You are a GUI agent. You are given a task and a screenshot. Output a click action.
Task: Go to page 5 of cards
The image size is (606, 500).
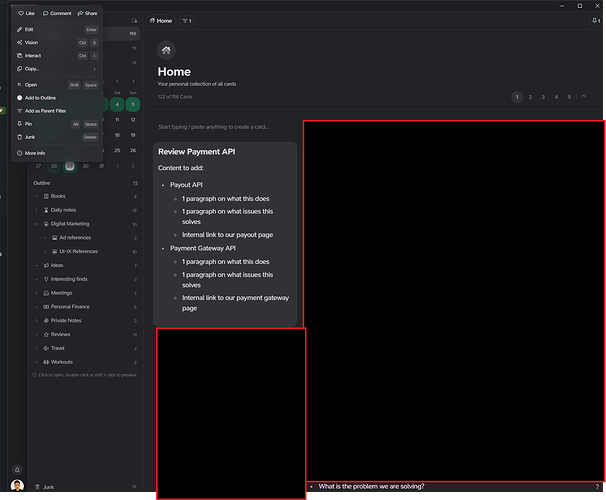[569, 97]
